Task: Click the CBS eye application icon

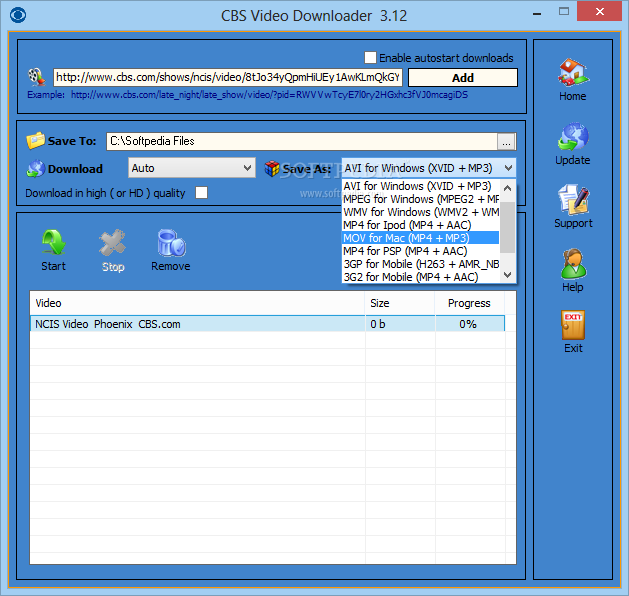Action: click(18, 15)
